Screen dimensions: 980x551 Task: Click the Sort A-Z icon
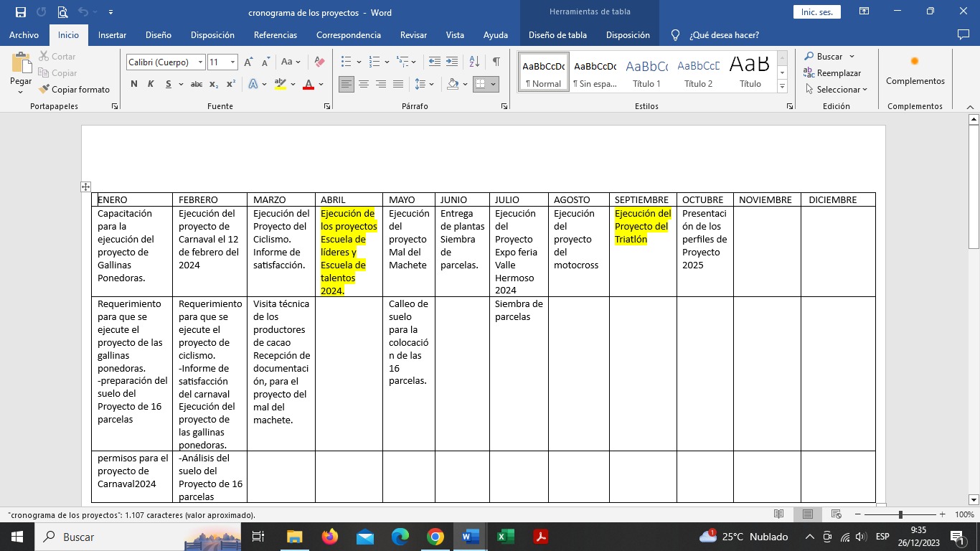(474, 62)
